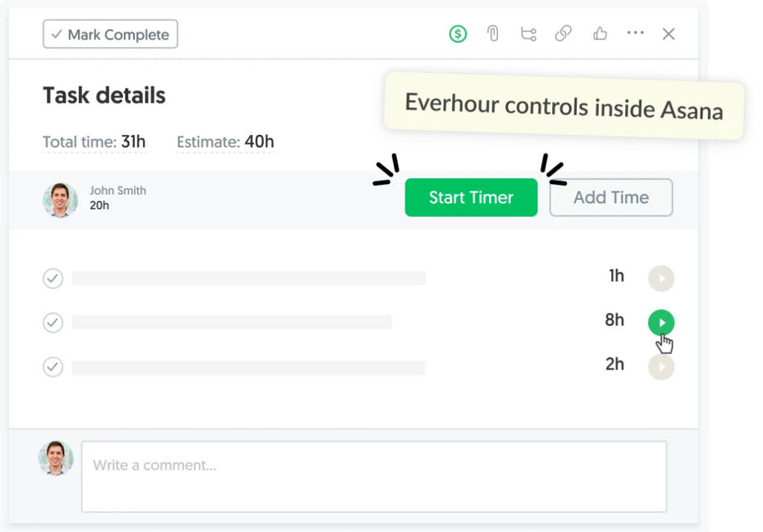This screenshot has height=532, width=763.
Task: Click the avatar beside the comment box
Action: (55, 458)
